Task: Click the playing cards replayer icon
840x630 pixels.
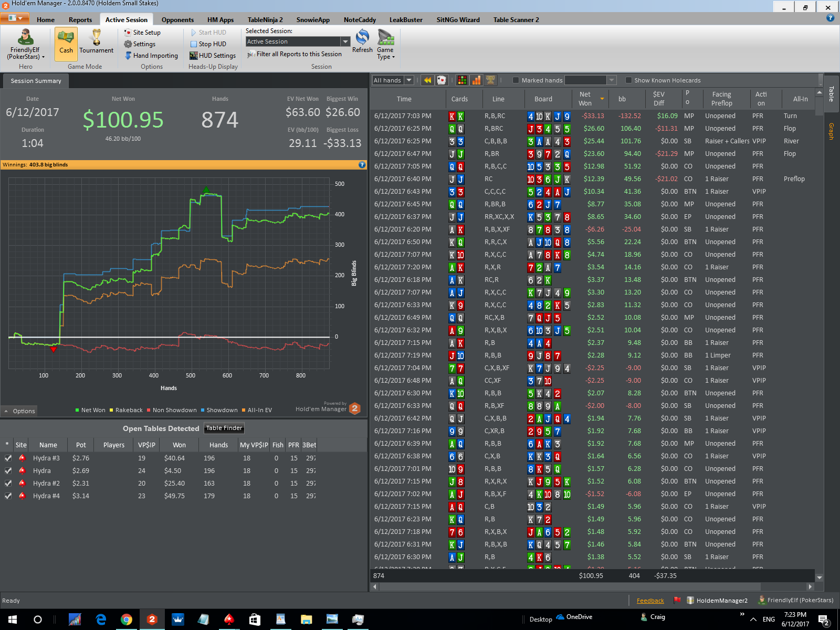Action: point(442,80)
